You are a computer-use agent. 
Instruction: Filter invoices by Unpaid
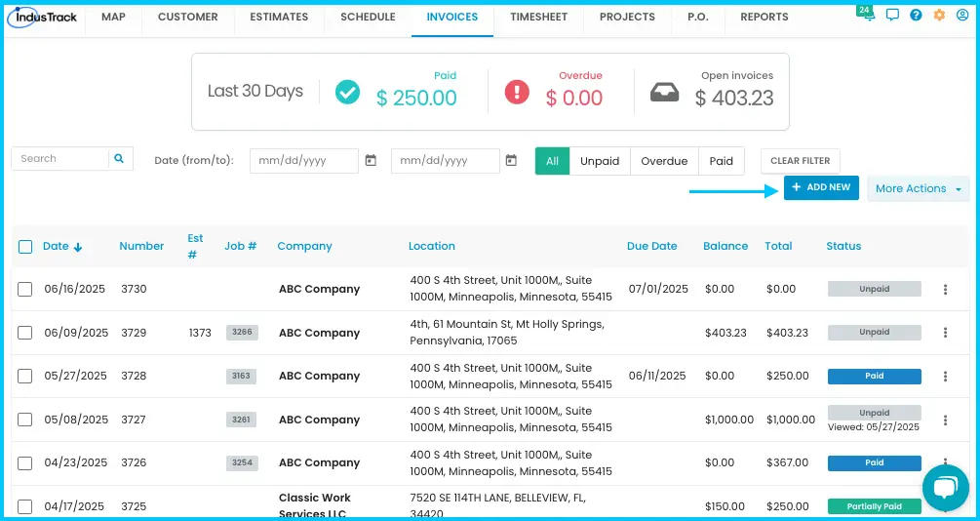(x=600, y=161)
